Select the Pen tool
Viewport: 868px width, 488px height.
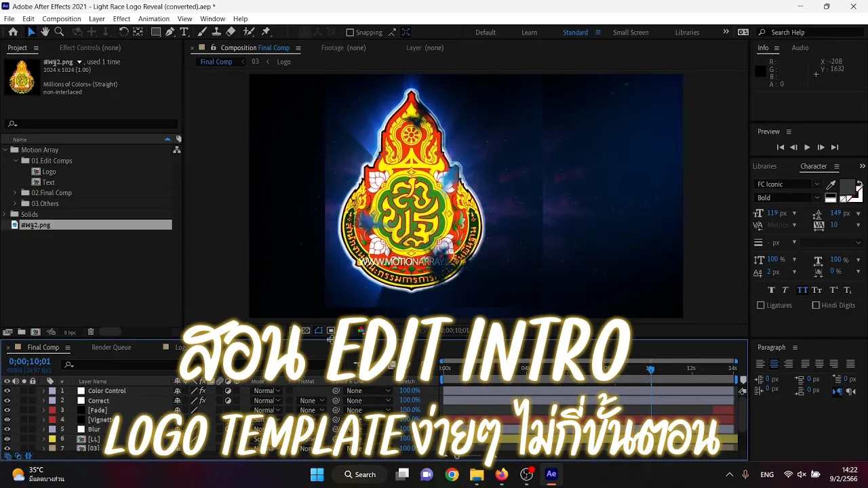(x=170, y=32)
